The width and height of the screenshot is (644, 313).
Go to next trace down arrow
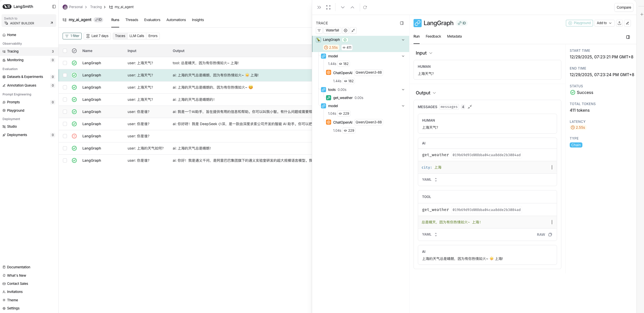pyautogui.click(x=343, y=7)
